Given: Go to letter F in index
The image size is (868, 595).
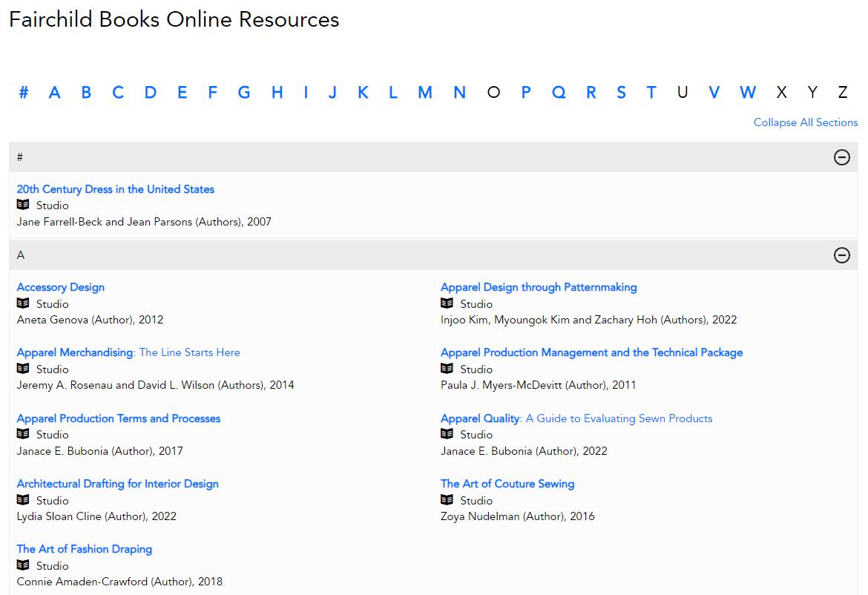Looking at the screenshot, I should (213, 92).
